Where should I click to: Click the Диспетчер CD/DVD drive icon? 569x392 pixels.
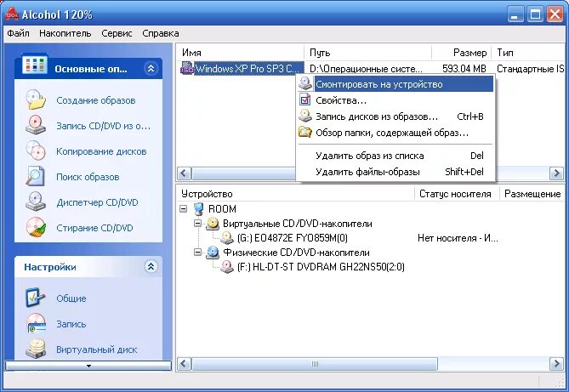click(x=36, y=202)
